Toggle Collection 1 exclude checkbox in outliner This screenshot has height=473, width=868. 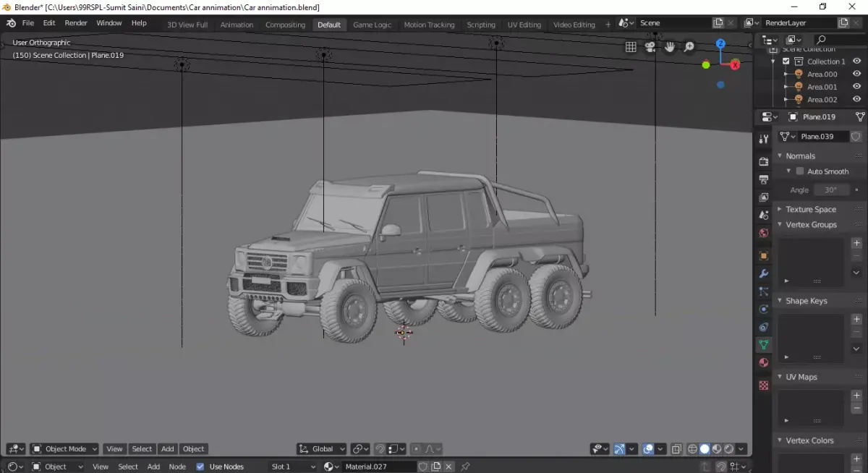786,61
